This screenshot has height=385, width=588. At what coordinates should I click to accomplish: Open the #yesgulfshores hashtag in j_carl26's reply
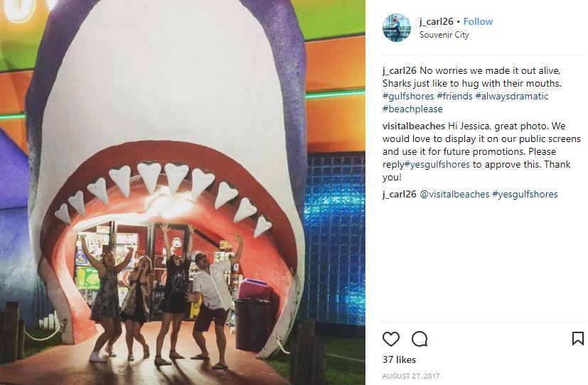pos(525,194)
